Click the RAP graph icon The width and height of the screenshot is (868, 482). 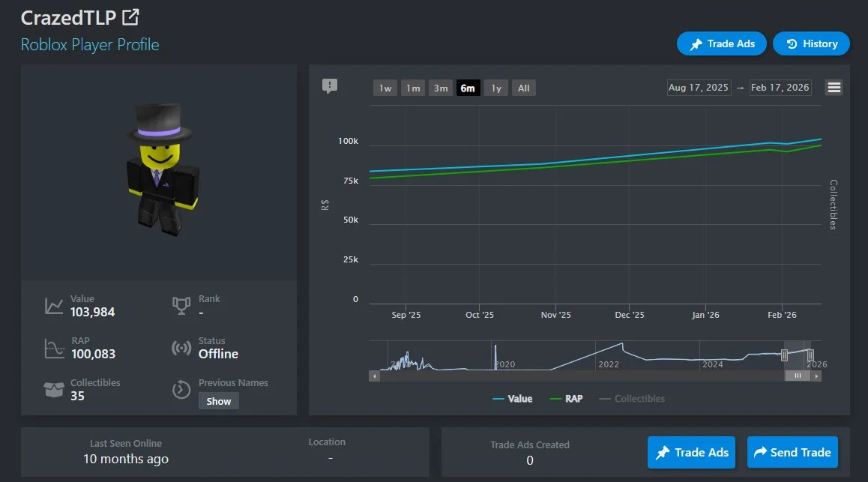point(54,348)
